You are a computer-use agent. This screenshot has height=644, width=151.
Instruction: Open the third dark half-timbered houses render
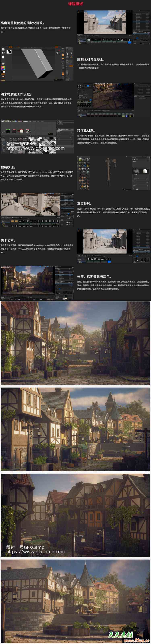[x=75, y=515]
